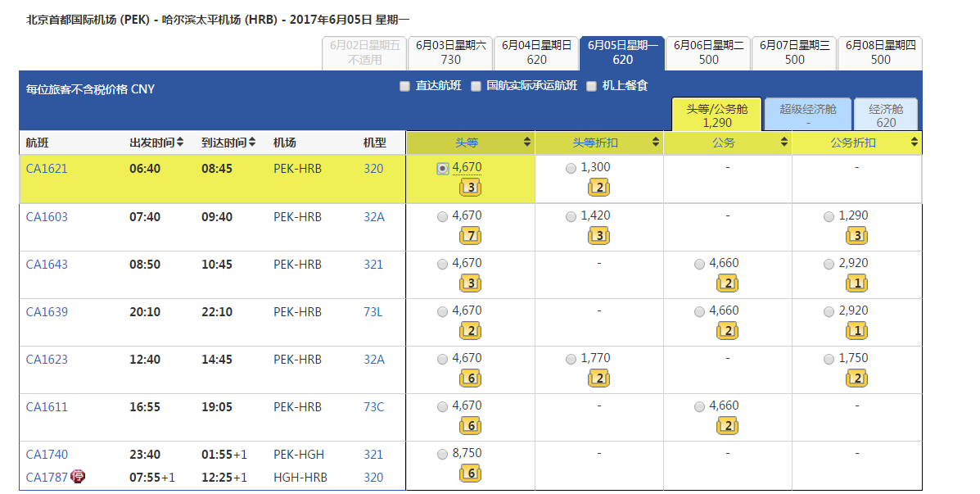
Task: Sort flights by 到达时间 arrows
Action: (252, 142)
